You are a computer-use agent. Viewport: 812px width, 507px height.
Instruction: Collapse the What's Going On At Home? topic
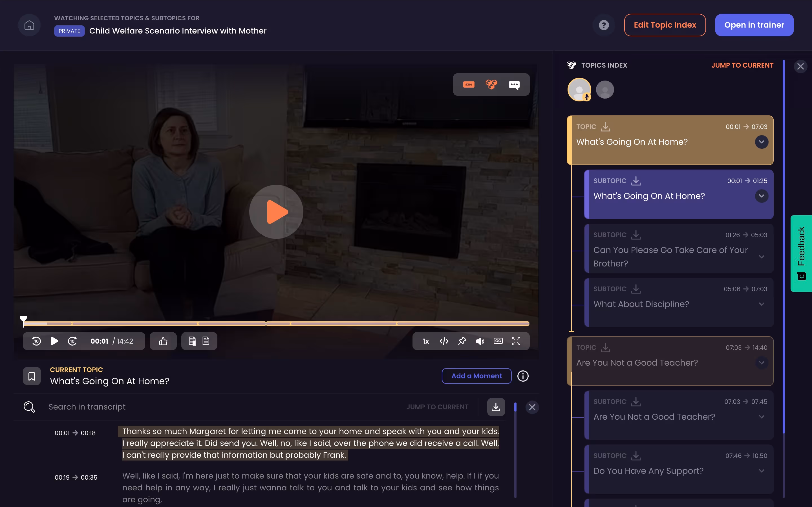761,142
